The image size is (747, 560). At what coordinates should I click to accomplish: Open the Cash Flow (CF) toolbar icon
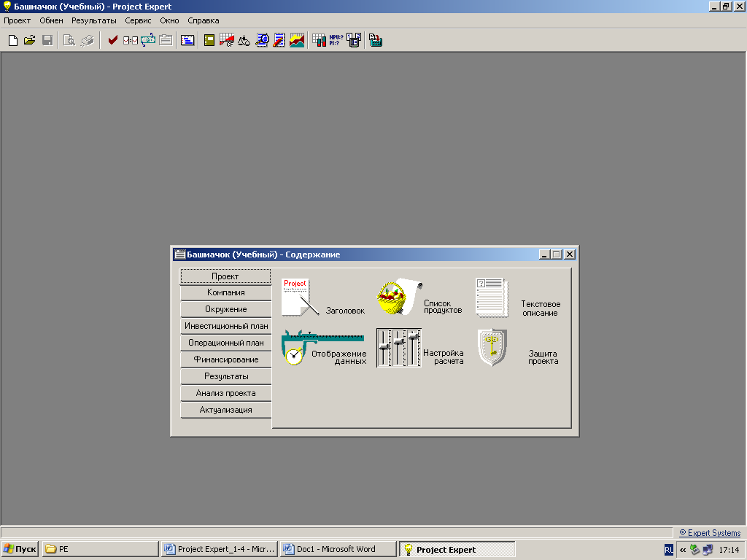coord(227,41)
